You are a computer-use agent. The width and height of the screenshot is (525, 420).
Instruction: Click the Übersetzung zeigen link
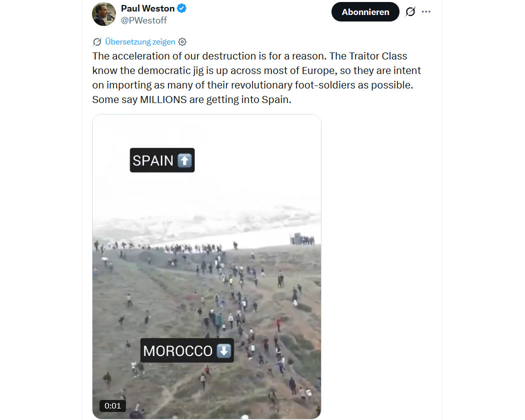pos(140,42)
